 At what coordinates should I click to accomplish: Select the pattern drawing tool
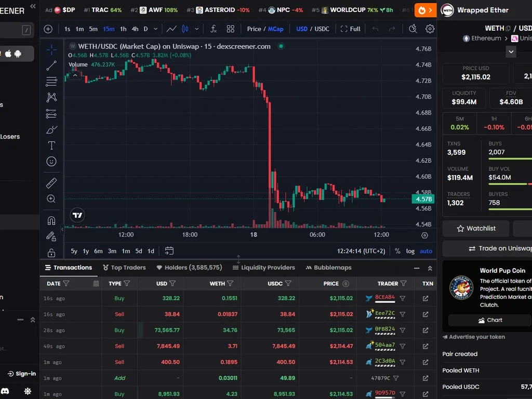[51, 97]
